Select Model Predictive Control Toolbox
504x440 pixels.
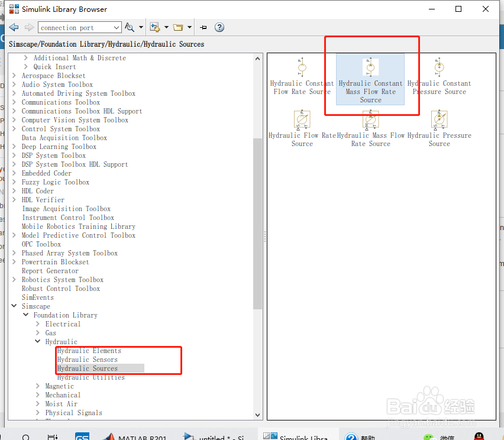79,235
